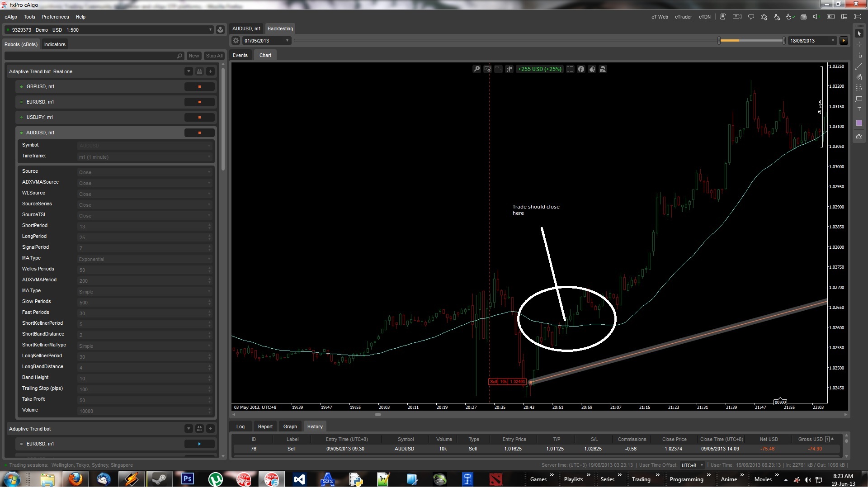Image resolution: width=868 pixels, height=488 pixels.
Task: Collapse Adaptive Trend bot Real one group
Action: (189, 71)
